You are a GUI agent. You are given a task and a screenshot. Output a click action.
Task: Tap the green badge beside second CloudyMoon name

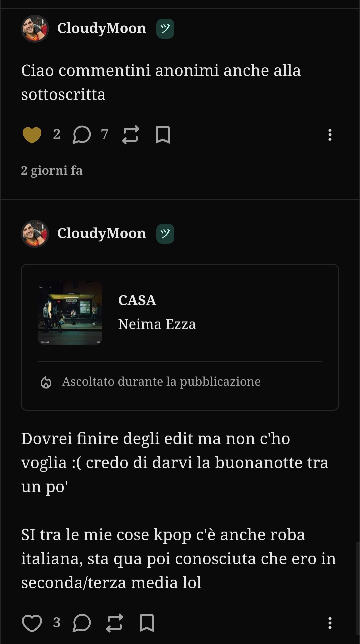click(x=165, y=234)
